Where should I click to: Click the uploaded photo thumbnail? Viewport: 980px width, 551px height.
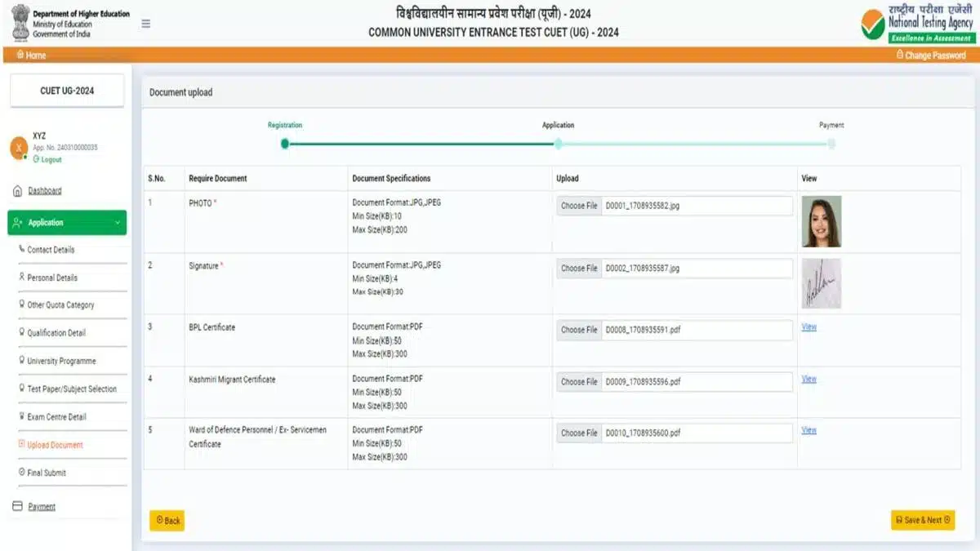pyautogui.click(x=822, y=221)
